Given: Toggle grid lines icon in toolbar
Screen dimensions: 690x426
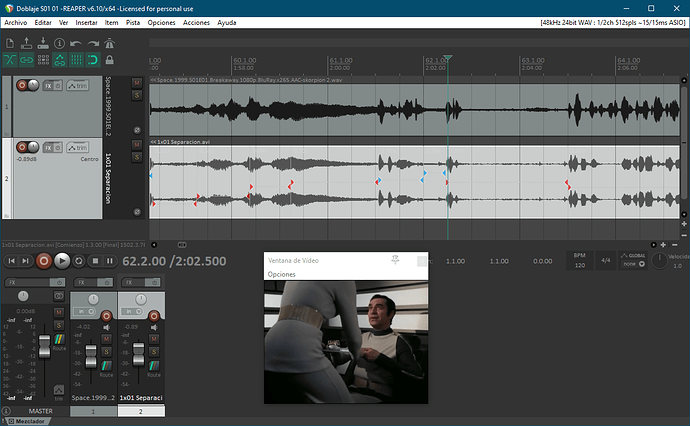Looking at the screenshot, I should pyautogui.click(x=77, y=60).
